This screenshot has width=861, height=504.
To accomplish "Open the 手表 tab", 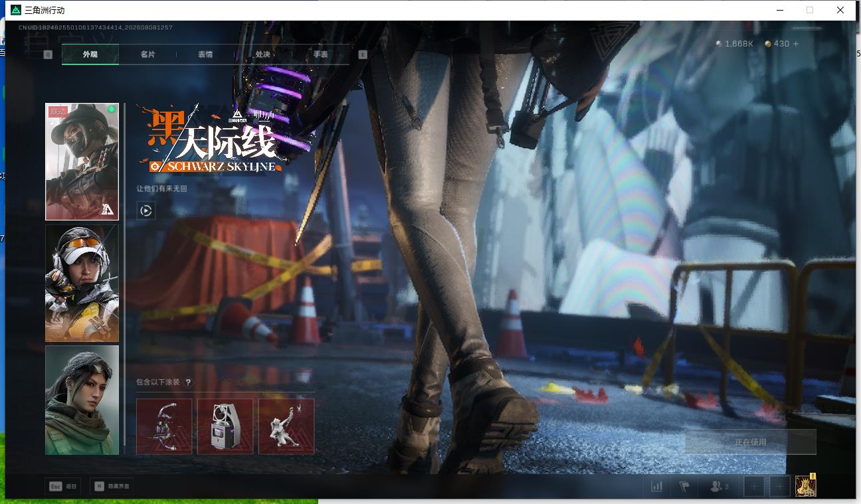I will point(320,54).
